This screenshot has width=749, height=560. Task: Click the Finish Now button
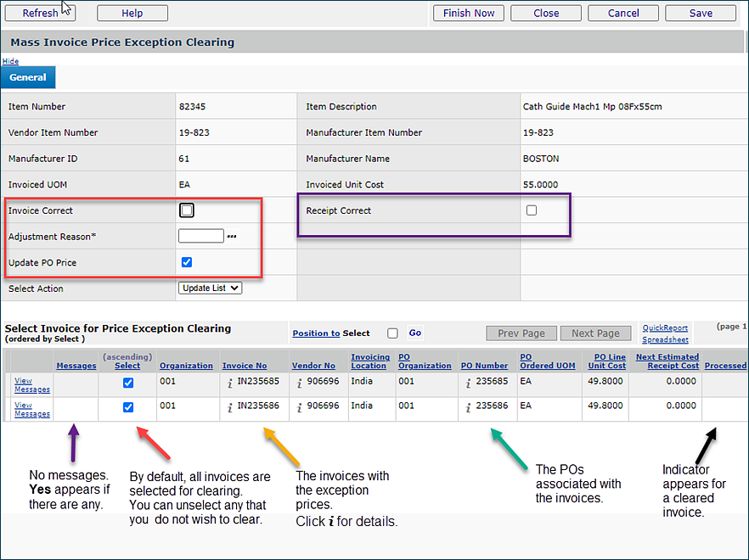point(468,13)
